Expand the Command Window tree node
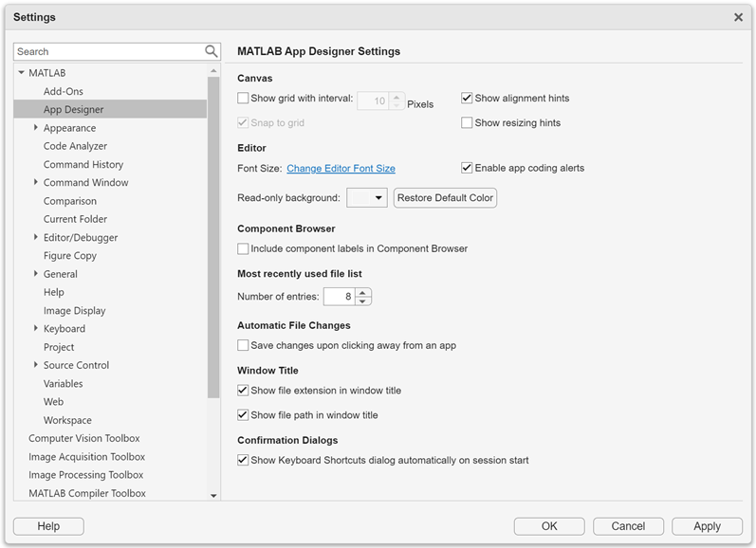This screenshot has height=548, width=756. 36,182
